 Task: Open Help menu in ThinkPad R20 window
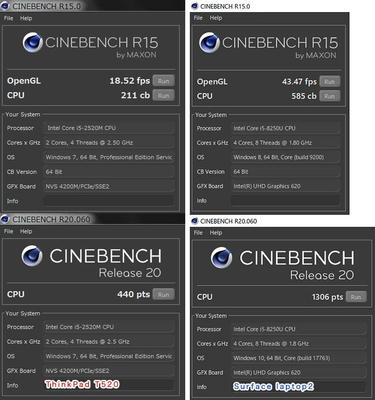click(26, 231)
